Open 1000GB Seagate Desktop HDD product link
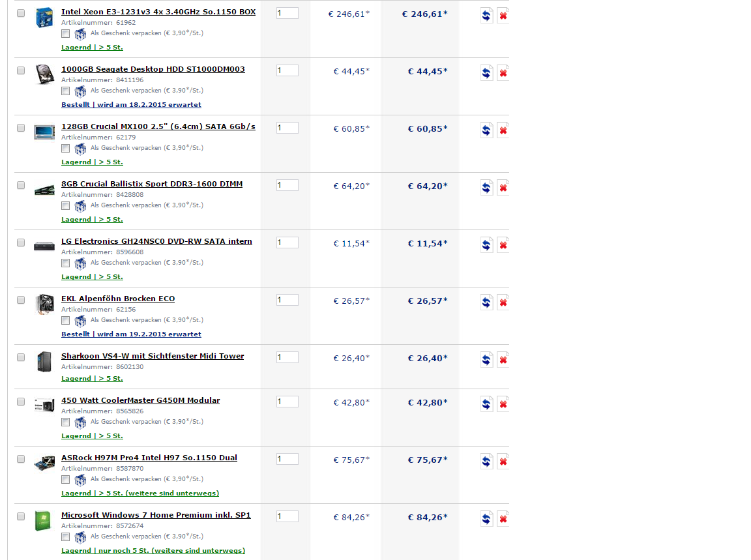 pos(153,69)
